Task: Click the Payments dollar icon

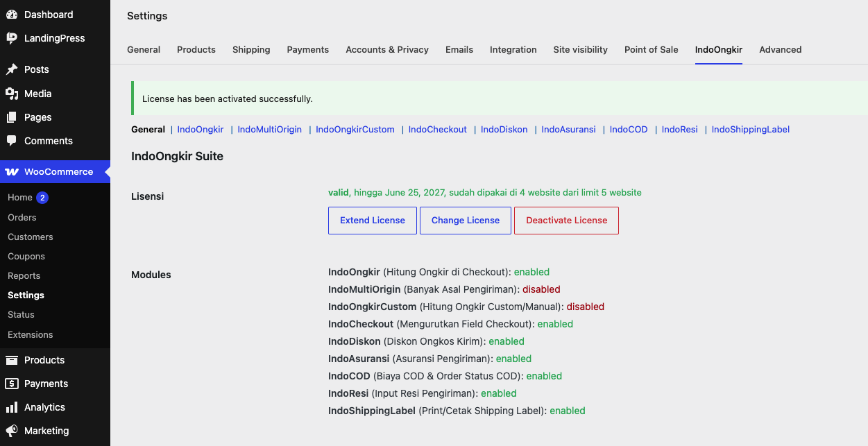Action: tap(12, 384)
